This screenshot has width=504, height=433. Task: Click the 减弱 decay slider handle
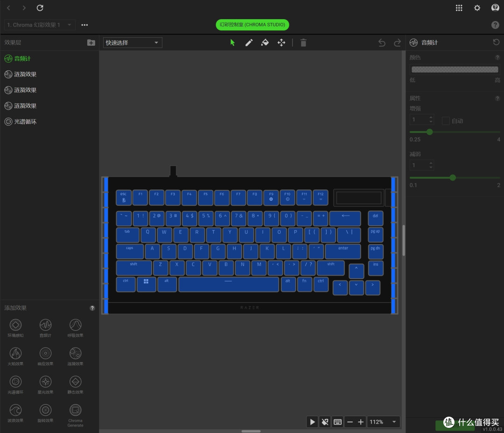click(x=453, y=177)
